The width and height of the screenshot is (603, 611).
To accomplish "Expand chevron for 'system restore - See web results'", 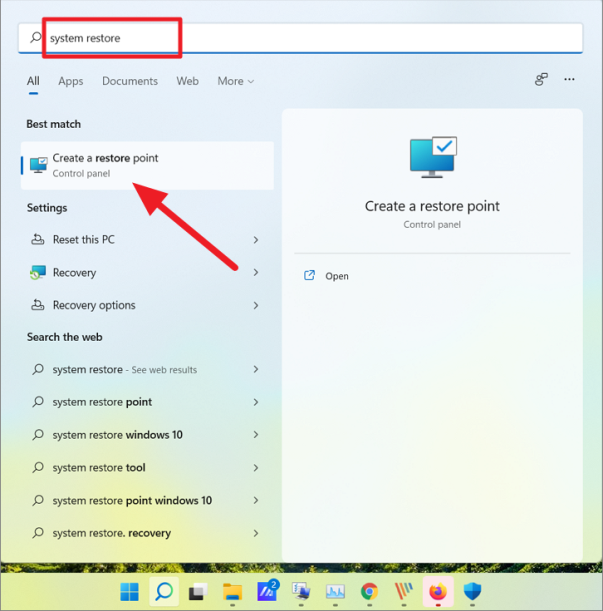I will point(256,369).
